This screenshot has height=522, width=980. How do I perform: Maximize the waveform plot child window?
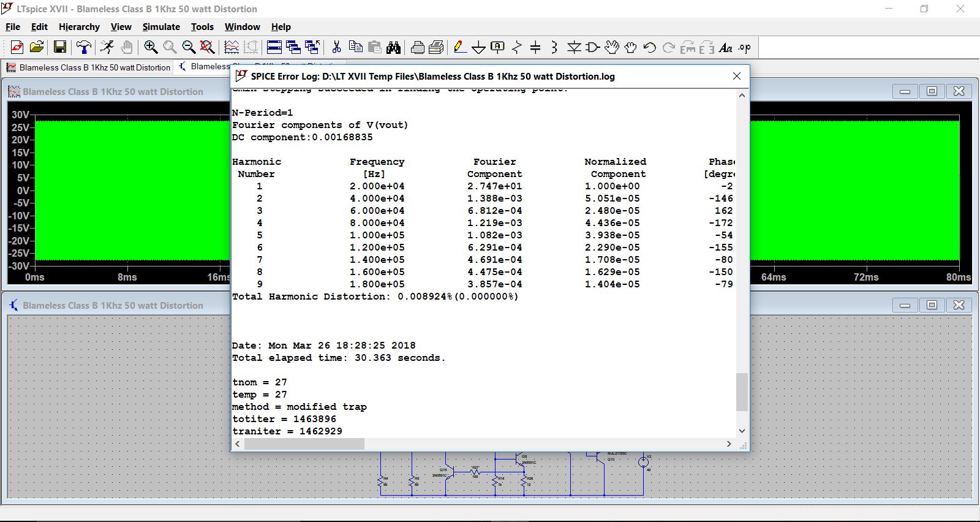pyautogui.click(x=932, y=91)
